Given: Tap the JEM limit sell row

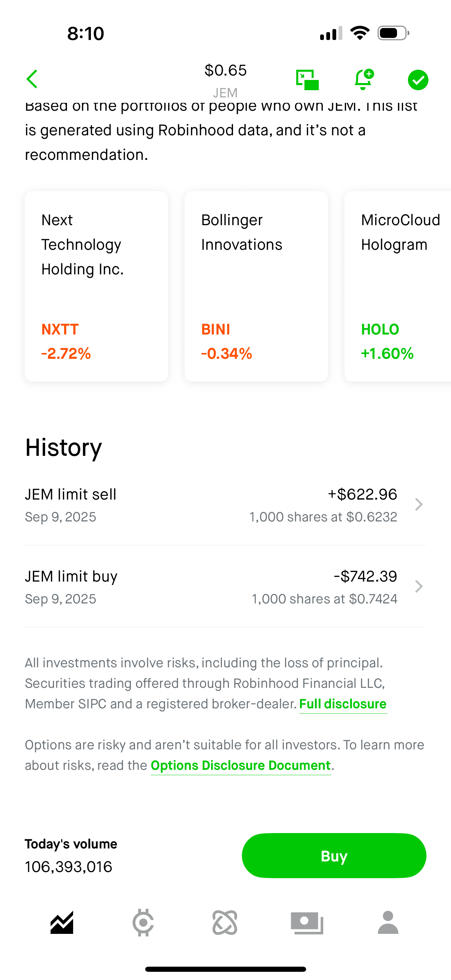Looking at the screenshot, I should (x=211, y=505).
